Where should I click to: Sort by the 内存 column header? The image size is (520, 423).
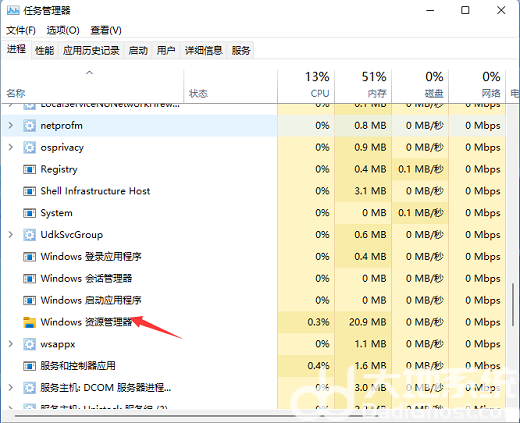point(363,86)
